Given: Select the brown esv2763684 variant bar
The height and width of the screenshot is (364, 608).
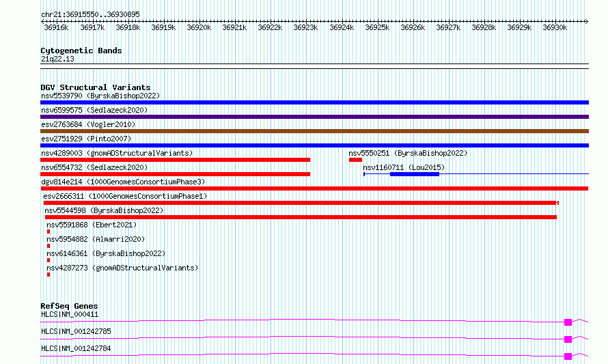Looking at the screenshot, I should click(314, 131).
